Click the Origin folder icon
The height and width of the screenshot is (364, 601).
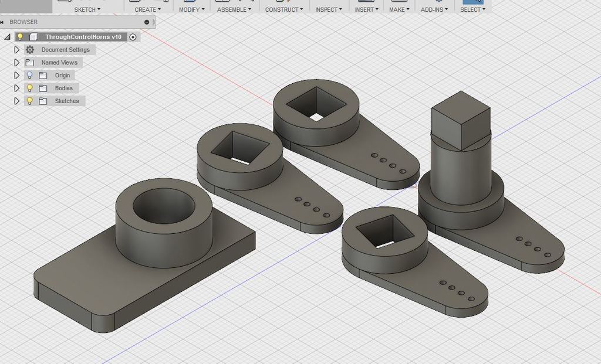(x=43, y=76)
